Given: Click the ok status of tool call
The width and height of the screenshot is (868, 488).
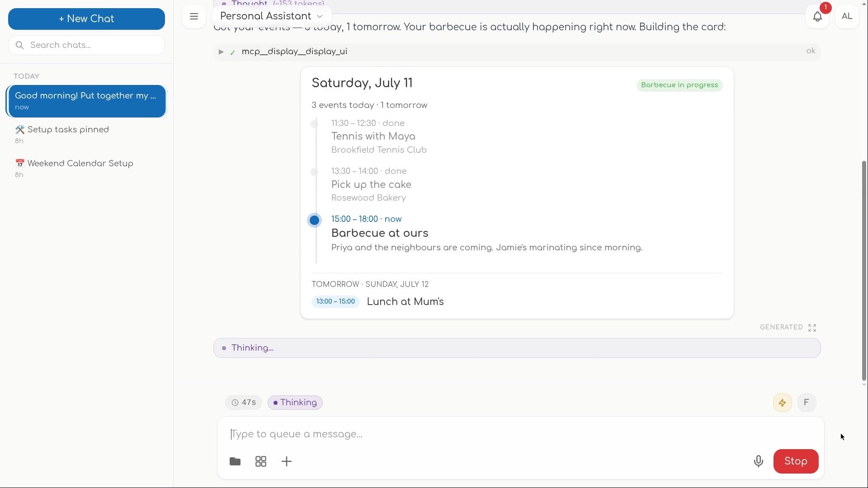Looking at the screenshot, I should (x=811, y=52).
